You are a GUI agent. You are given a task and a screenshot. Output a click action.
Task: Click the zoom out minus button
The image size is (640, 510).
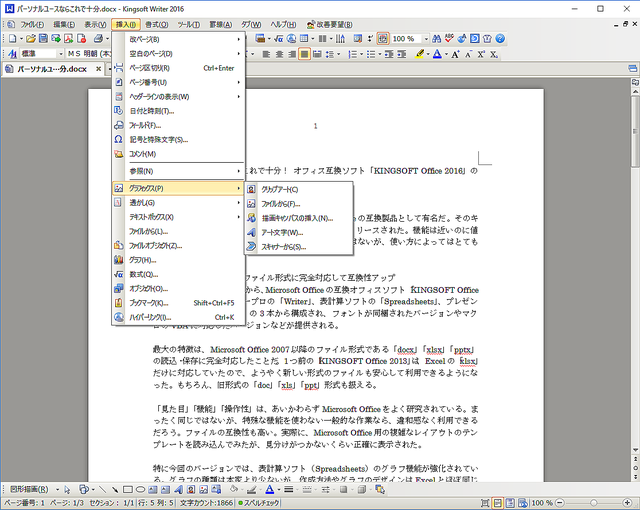(x=560, y=503)
